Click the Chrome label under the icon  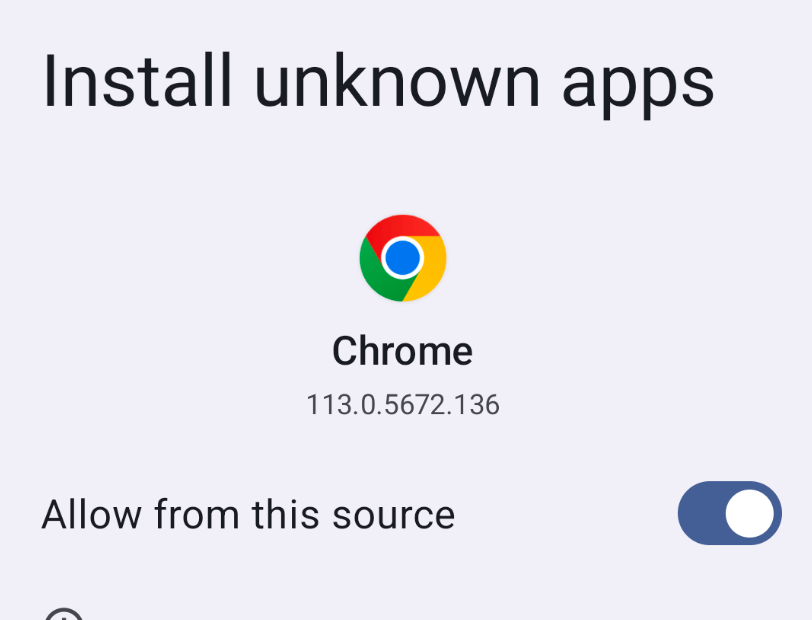(403, 351)
